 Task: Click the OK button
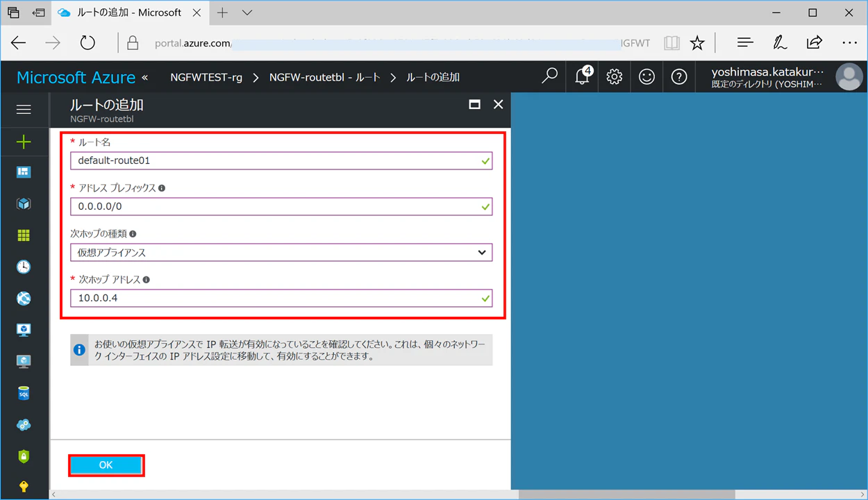click(x=106, y=465)
